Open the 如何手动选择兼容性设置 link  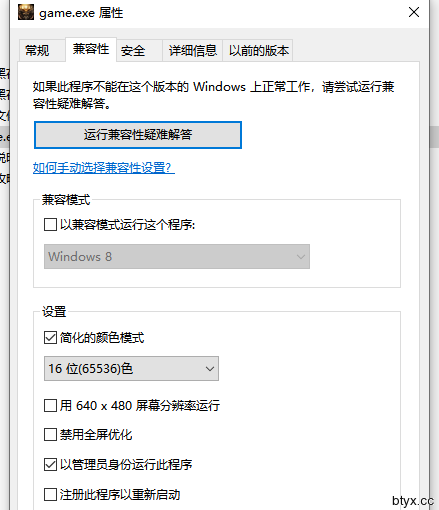point(104,167)
